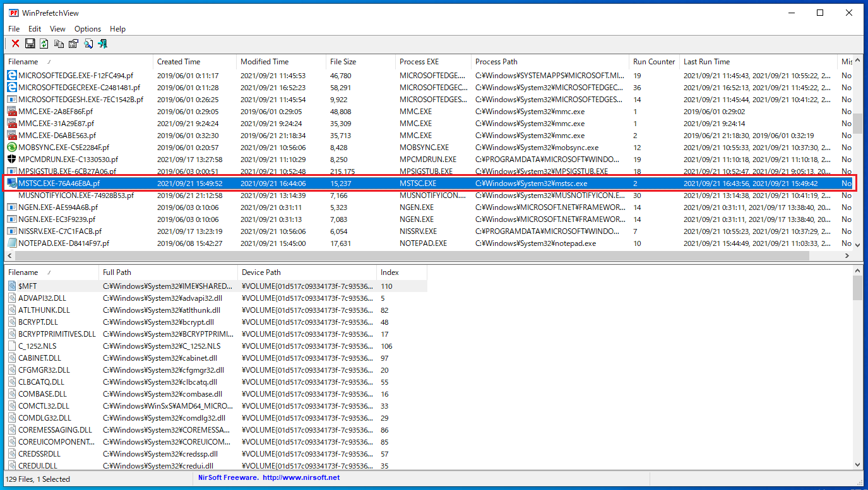Click the MOBSYNC.EXE-C5E2284F.pf green sync icon

tap(11, 148)
